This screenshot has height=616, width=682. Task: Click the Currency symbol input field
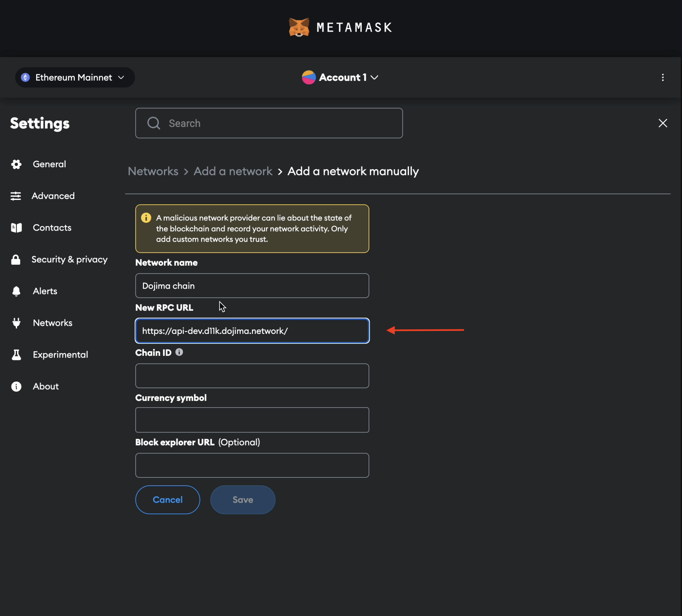click(x=252, y=420)
